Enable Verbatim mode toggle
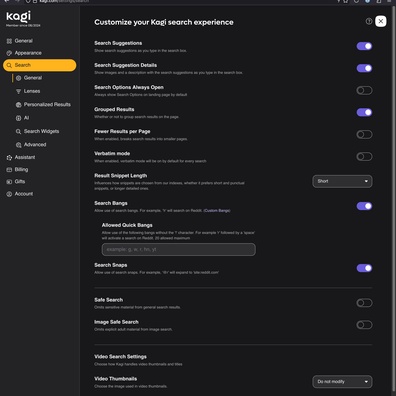 (x=364, y=156)
